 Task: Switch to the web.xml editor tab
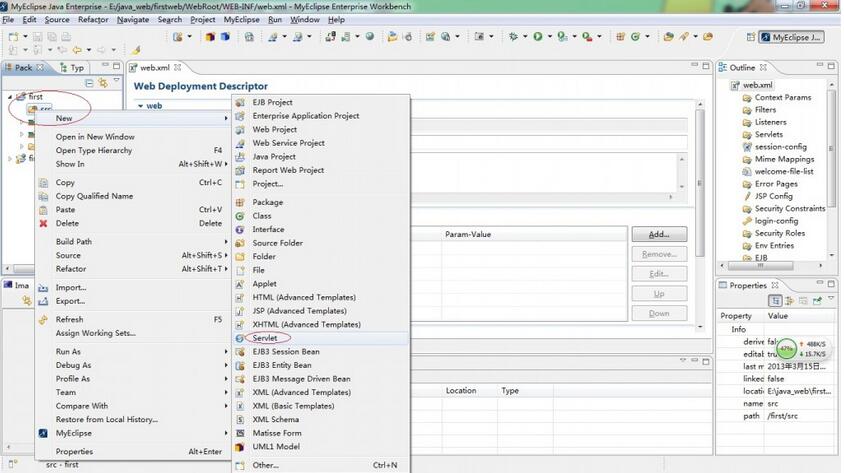[x=154, y=67]
